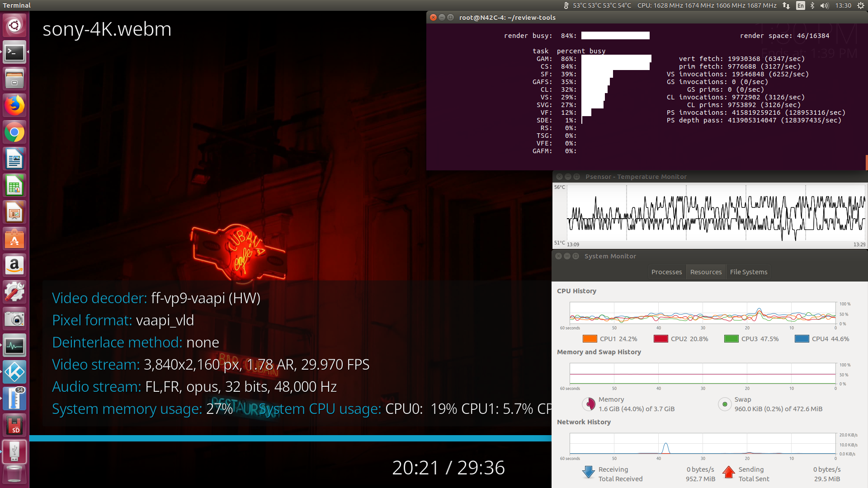This screenshot has width=868, height=488.
Task: Click 'render space: 46/16384' in terminal
Action: pyautogui.click(x=784, y=36)
